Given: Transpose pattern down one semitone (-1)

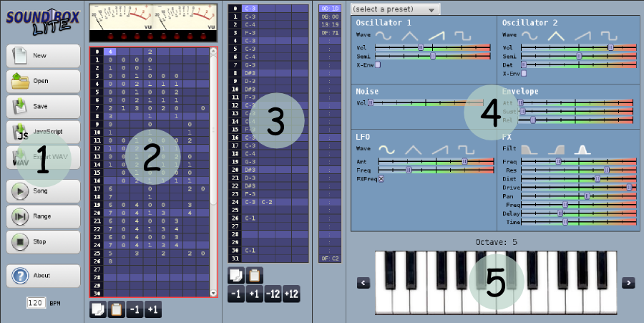Looking at the screenshot, I should pos(236,294).
